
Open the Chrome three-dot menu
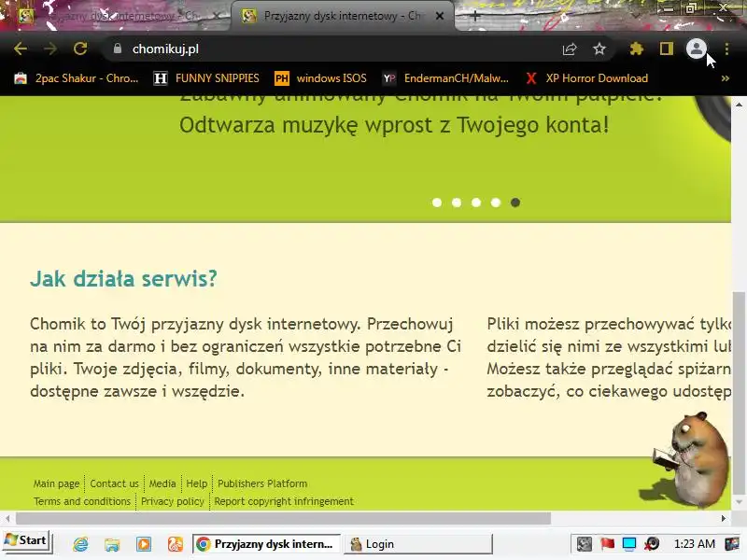[x=726, y=49]
